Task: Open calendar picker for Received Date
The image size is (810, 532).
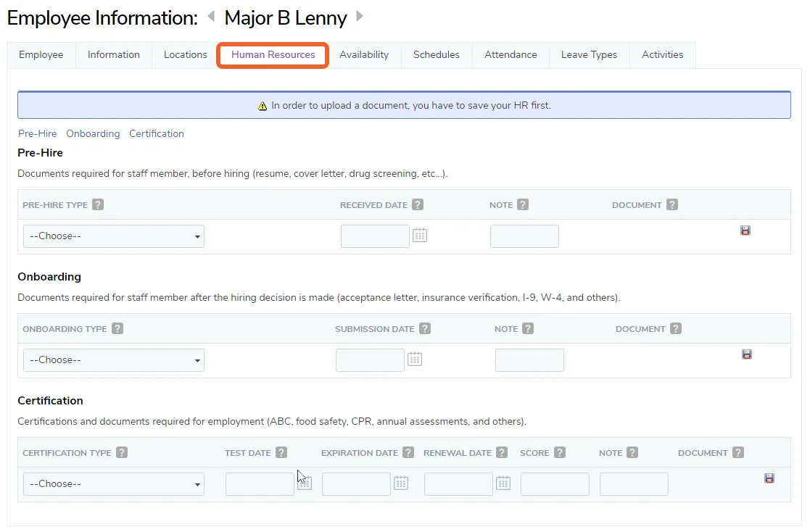Action: 419,236
